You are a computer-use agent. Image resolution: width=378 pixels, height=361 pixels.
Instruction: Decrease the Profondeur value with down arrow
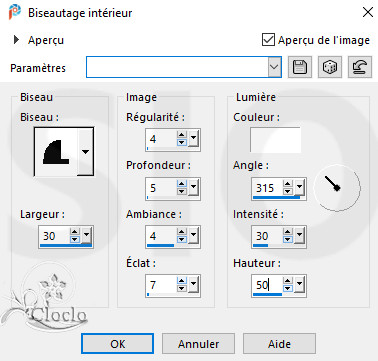click(181, 191)
